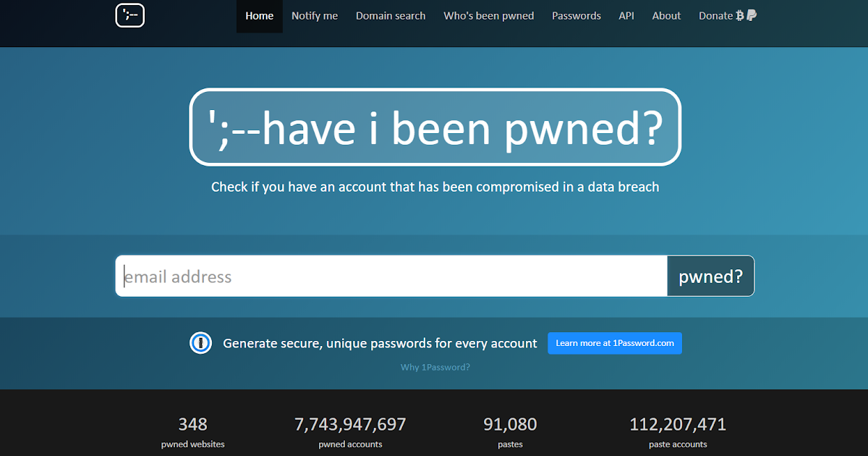This screenshot has width=868, height=456.
Task: Click the 1Password keyhole logo icon
Action: click(x=200, y=343)
